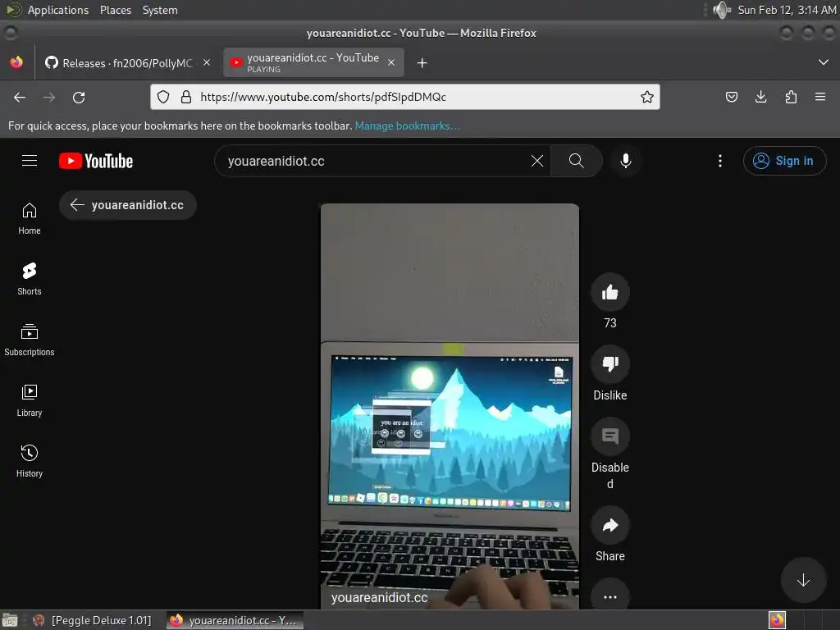Open History in YouTube sidebar
This screenshot has height=630, width=840.
30,461
